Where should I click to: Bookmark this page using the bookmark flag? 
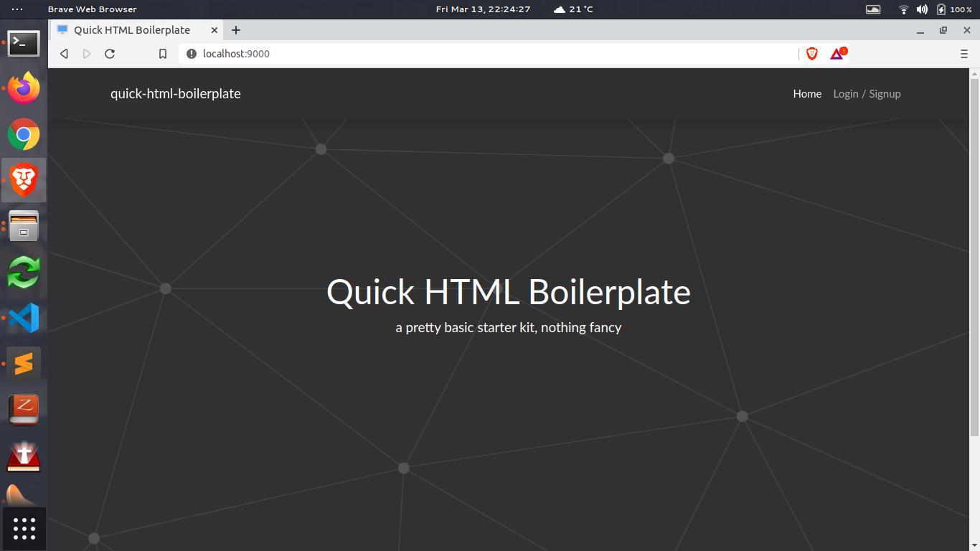click(x=162, y=53)
